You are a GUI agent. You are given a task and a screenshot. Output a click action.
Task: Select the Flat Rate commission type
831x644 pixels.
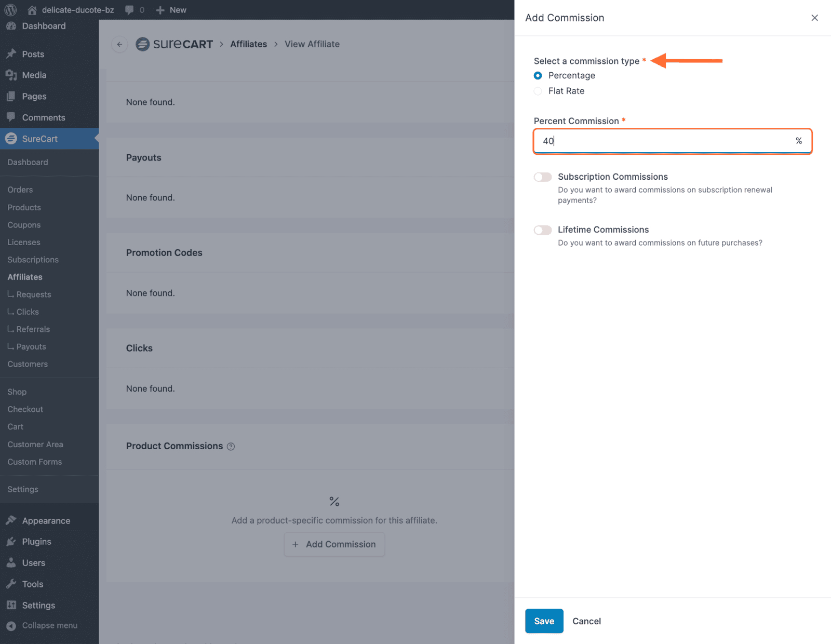(x=538, y=91)
